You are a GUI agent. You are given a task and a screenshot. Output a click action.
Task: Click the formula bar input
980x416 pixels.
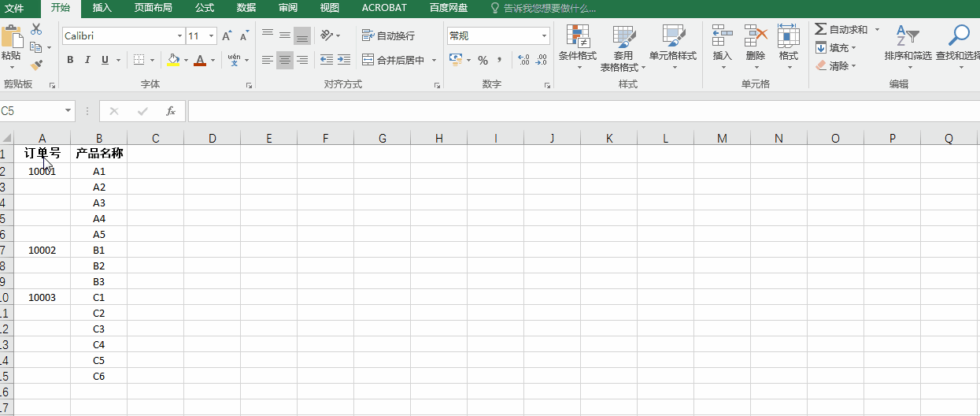pos(584,111)
